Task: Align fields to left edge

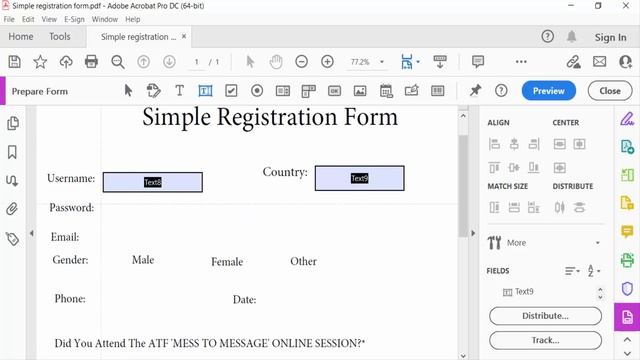Action: pos(494,144)
